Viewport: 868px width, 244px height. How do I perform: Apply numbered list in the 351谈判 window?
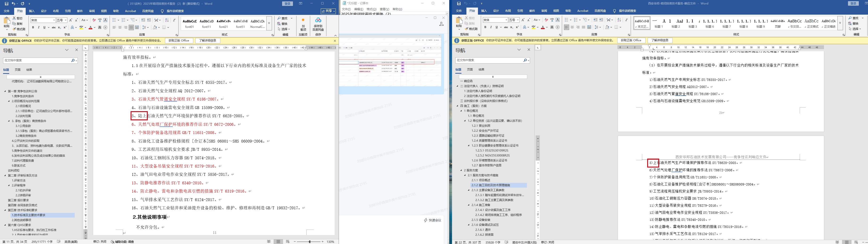[123, 20]
